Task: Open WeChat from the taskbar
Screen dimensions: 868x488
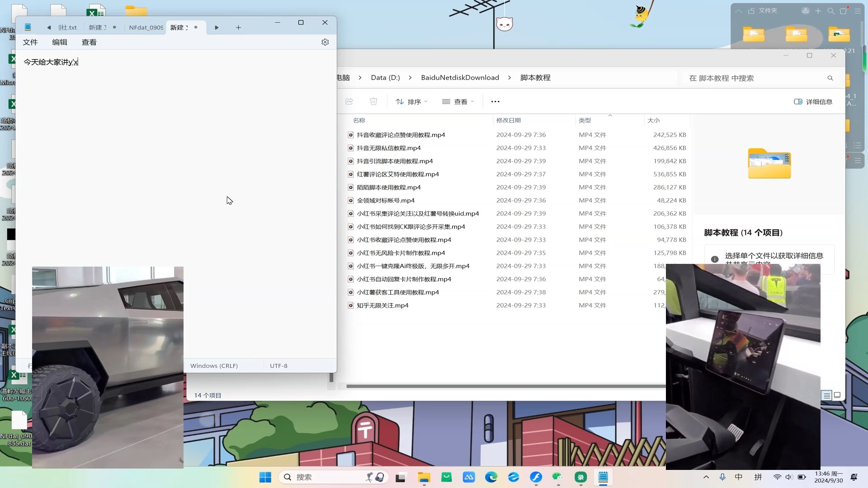Action: 557,477
